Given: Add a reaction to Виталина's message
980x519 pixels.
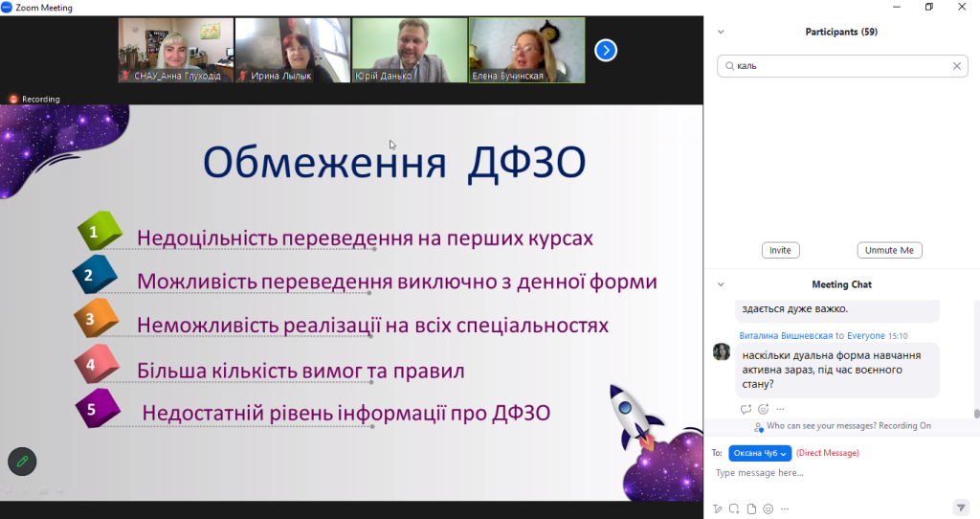Looking at the screenshot, I should [763, 409].
